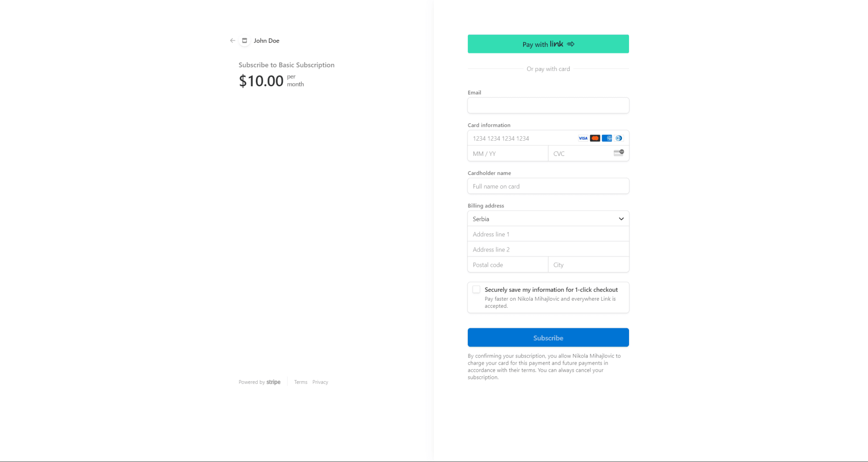Open the Privacy page
This screenshot has width=868, height=462.
point(320,382)
